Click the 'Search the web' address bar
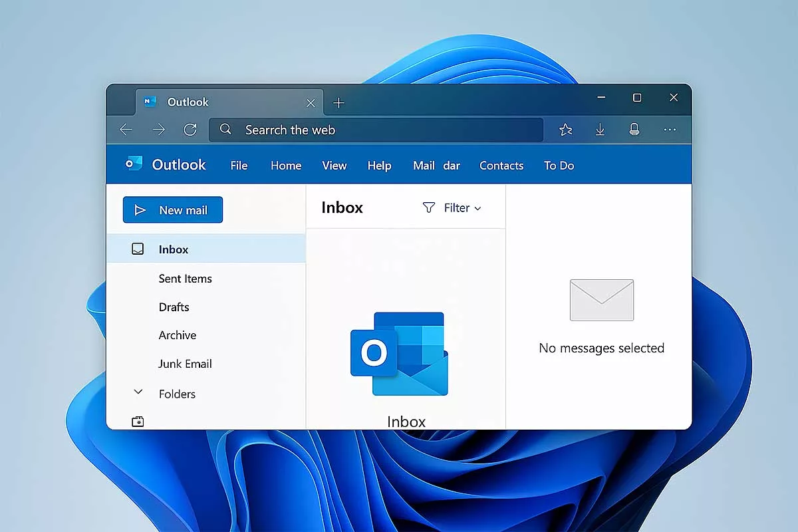Screen dimensions: 798x532 (376, 130)
